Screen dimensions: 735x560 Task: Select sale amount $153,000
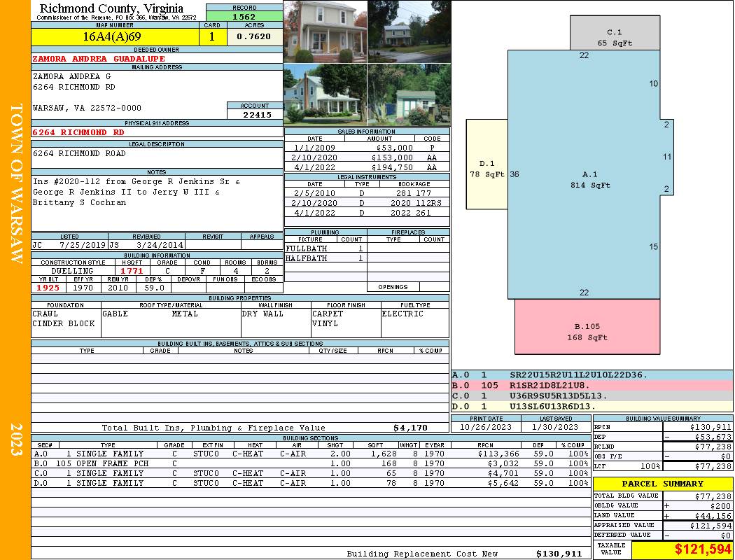point(392,157)
